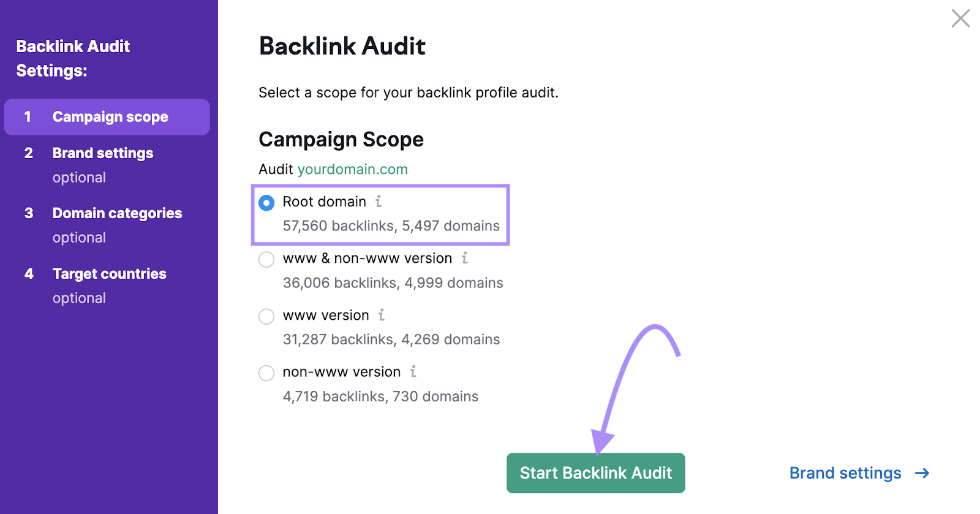
Task: Start the Backlink Audit
Action: 595,472
